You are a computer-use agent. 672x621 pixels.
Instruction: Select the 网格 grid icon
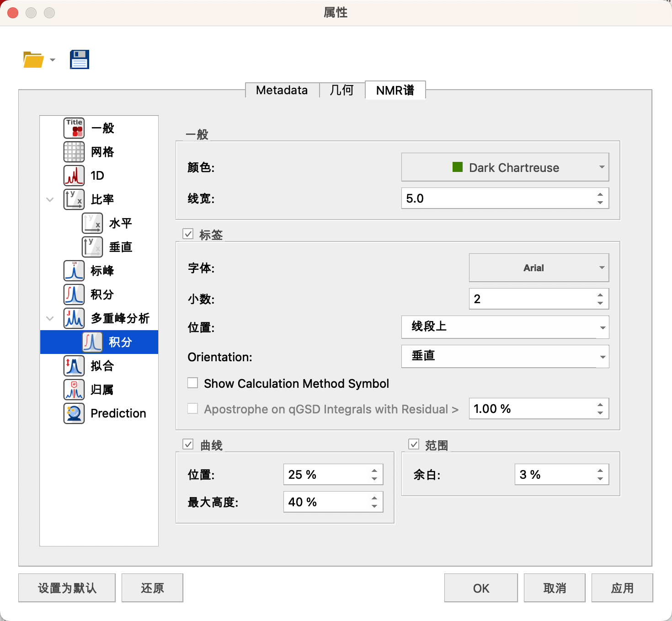tap(74, 152)
